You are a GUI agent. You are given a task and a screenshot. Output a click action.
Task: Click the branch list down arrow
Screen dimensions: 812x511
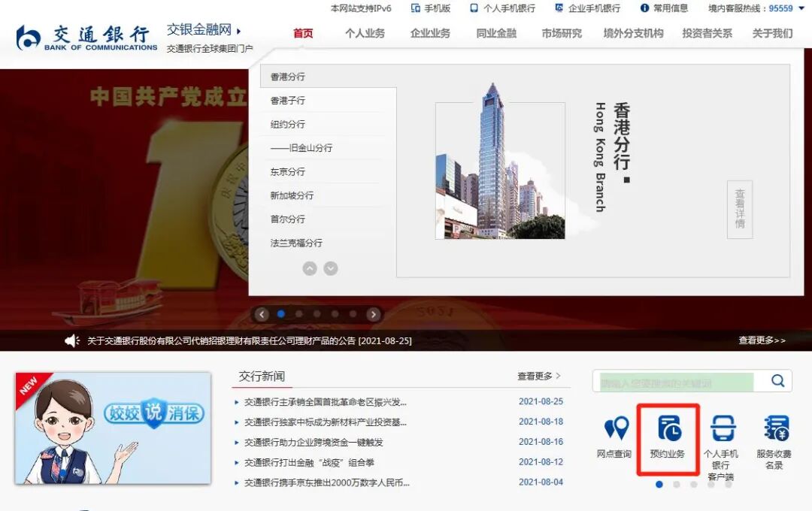tap(331, 268)
